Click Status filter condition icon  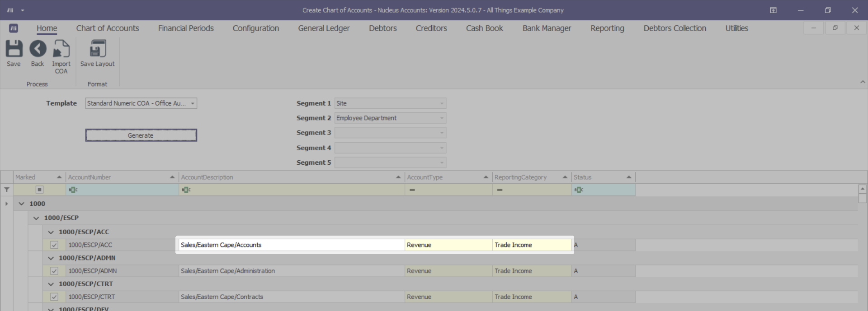pyautogui.click(x=579, y=190)
